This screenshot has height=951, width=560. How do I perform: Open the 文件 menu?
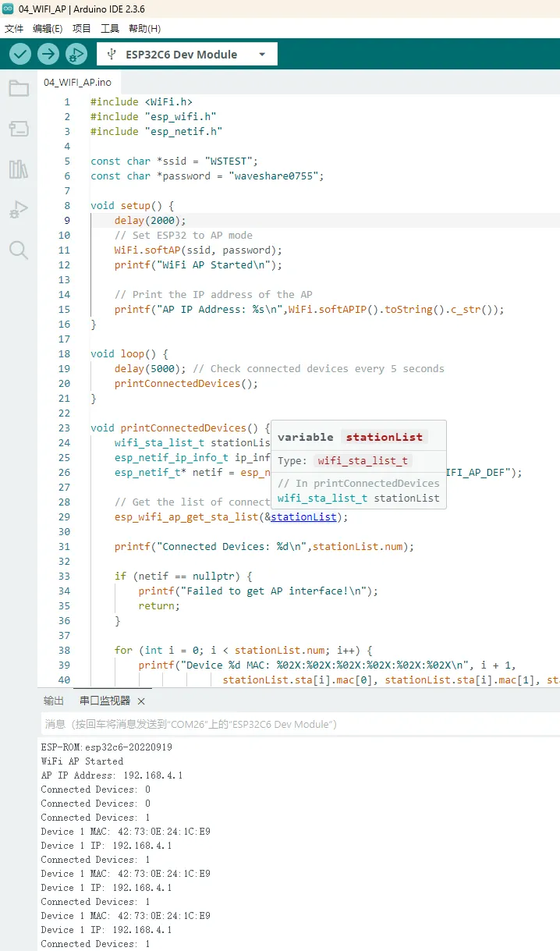[x=14, y=29]
